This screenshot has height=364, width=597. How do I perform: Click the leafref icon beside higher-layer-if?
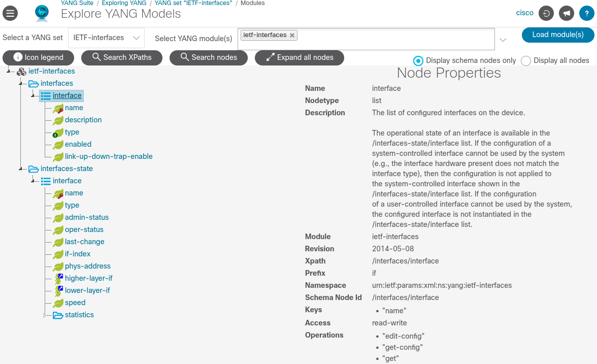point(58,279)
